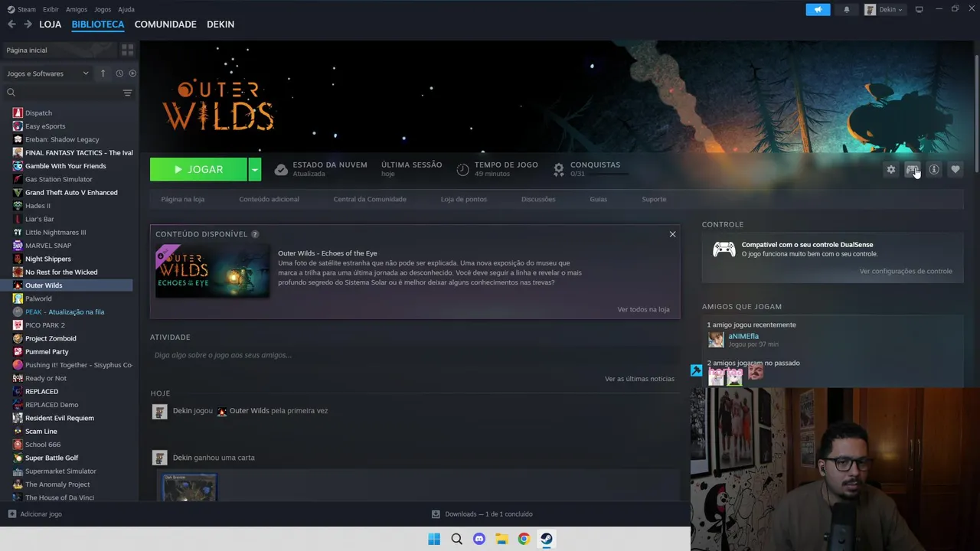Screen dimensions: 980x551
Task: Open controller layout icon for Outer Wilds
Action: click(x=912, y=170)
